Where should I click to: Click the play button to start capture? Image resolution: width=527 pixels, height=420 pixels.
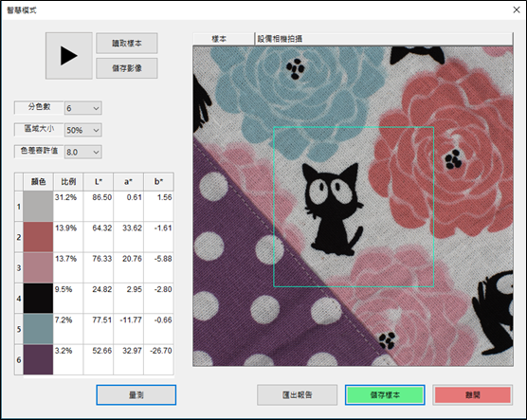coord(69,56)
